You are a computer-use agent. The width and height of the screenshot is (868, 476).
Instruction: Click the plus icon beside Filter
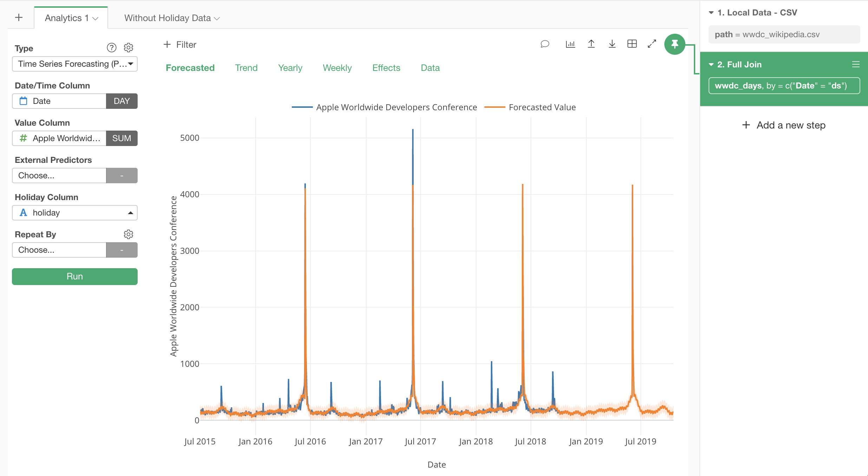pyautogui.click(x=167, y=45)
